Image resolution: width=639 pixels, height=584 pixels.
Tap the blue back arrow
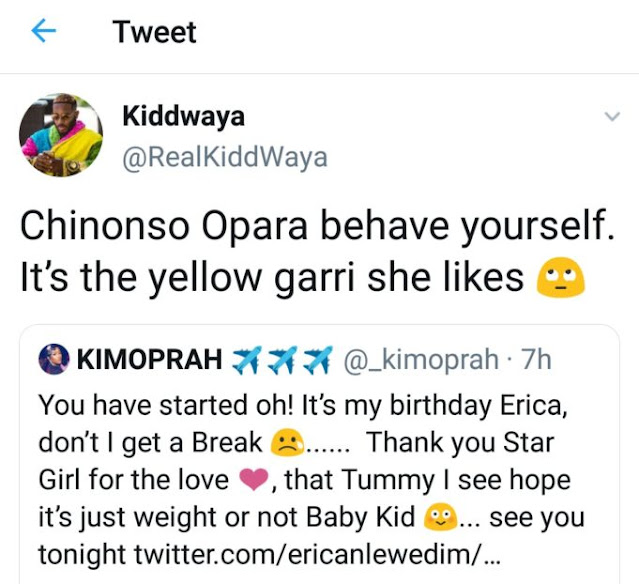(x=44, y=31)
